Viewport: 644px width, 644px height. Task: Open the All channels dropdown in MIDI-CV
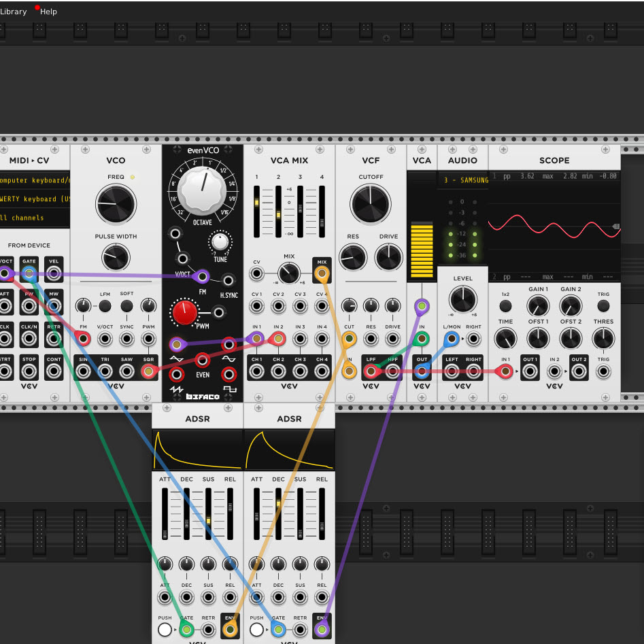click(x=35, y=218)
